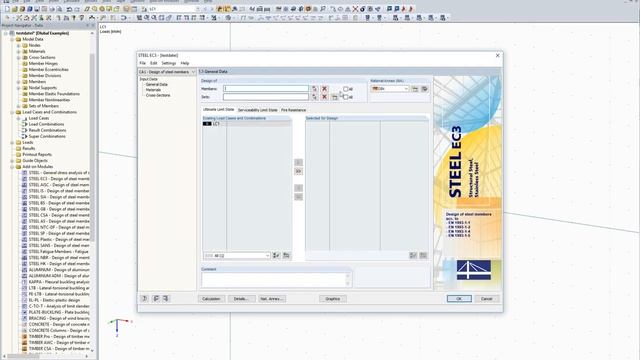Click inside the Members input field
Viewport: 640px width, 360px height.
266,89
